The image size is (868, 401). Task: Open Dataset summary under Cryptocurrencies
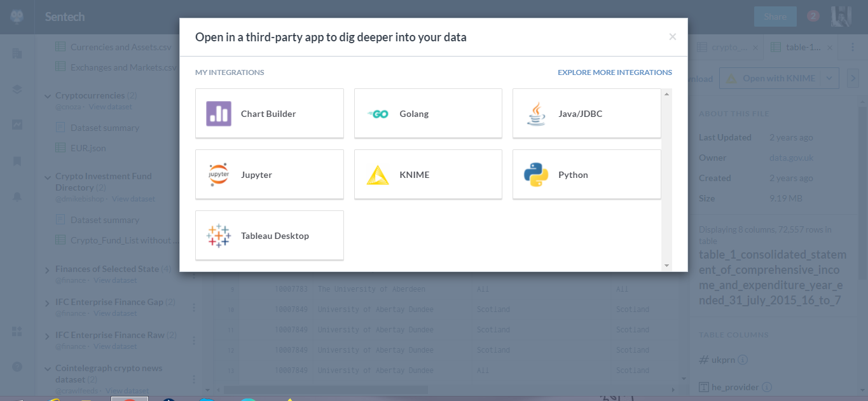click(105, 128)
